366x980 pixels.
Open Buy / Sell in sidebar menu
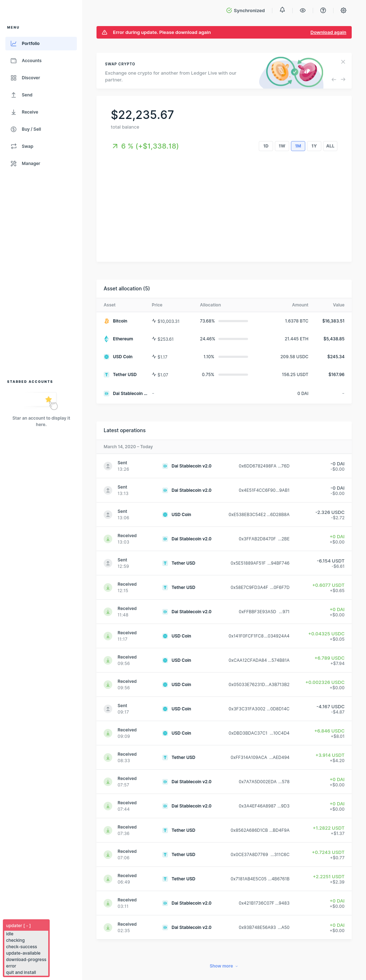pyautogui.click(x=41, y=129)
